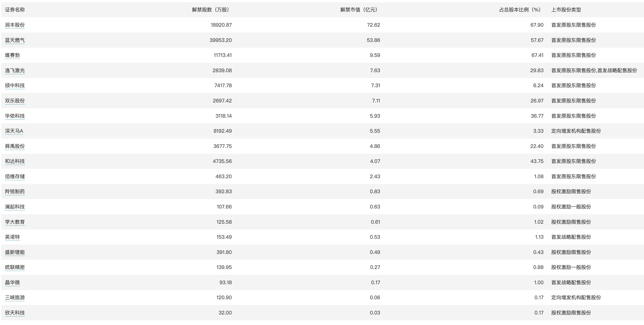
Task: Click the 解禁市值（亿元）column header
Action: 359,10
